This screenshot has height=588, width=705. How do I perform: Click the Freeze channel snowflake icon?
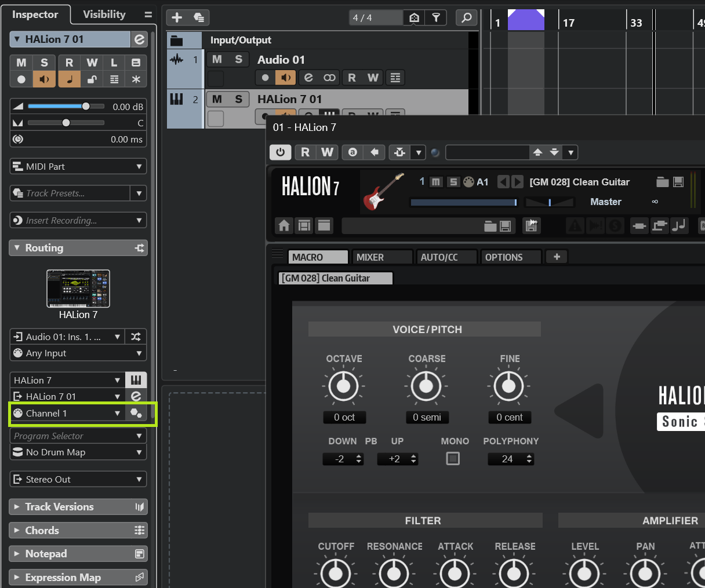click(x=136, y=79)
